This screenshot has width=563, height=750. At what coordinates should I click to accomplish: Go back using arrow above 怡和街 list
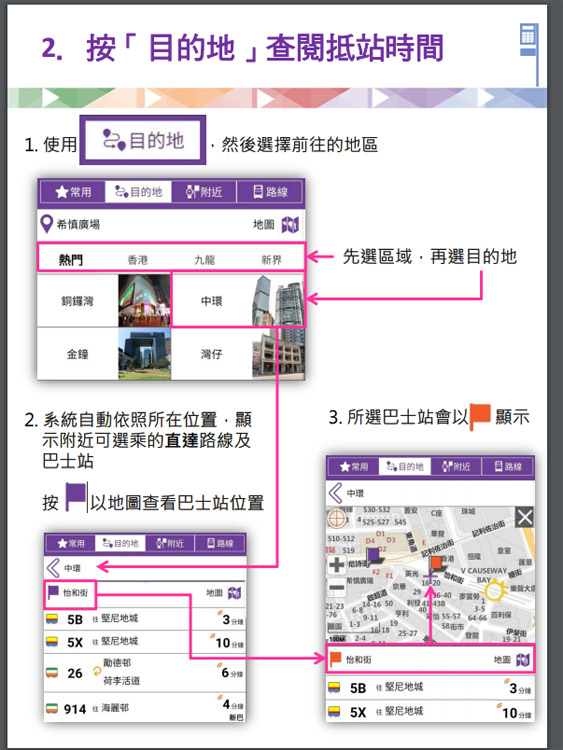tap(53, 568)
